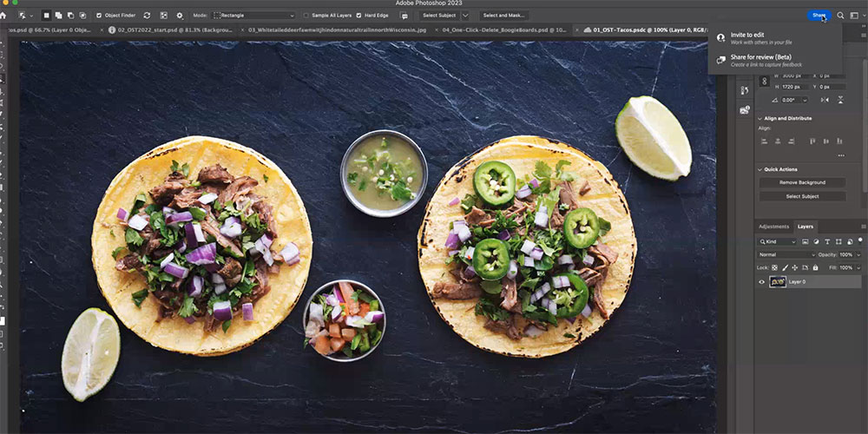
Task: Click the Select and Mask button
Action: pos(503,15)
